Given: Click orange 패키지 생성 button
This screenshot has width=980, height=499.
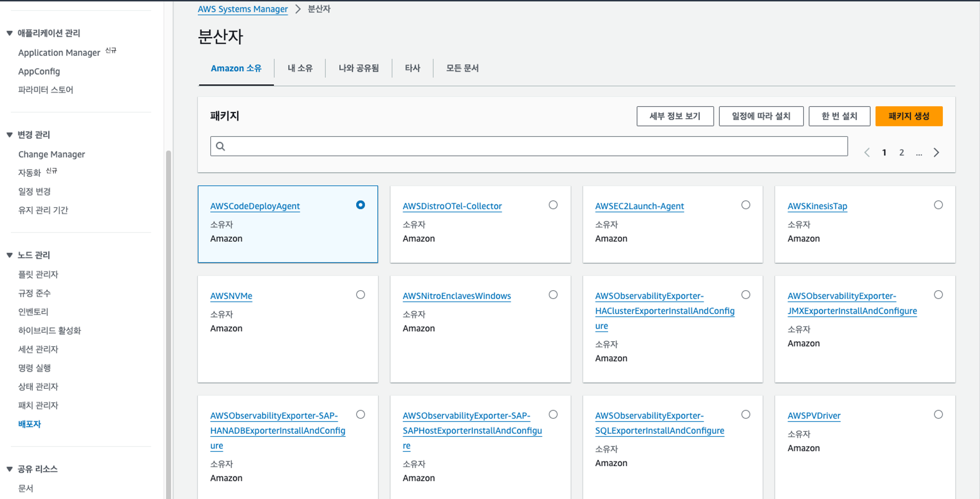Looking at the screenshot, I should (909, 116).
